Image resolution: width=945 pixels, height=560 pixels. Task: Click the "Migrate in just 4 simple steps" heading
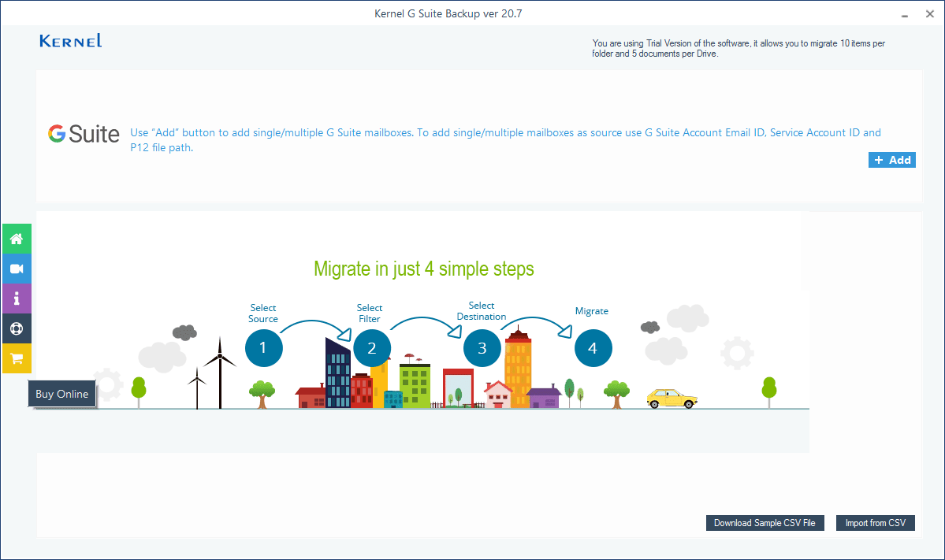tap(424, 269)
